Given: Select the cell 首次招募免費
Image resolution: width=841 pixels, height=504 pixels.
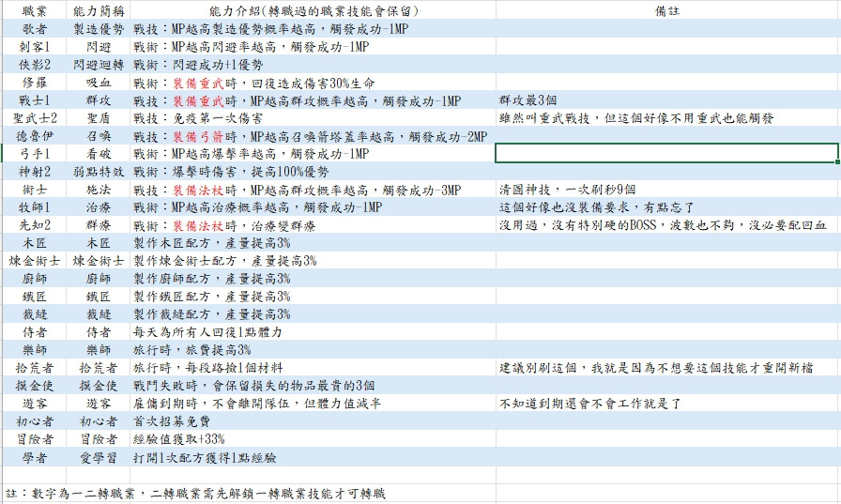Looking at the screenshot, I should 313,421.
